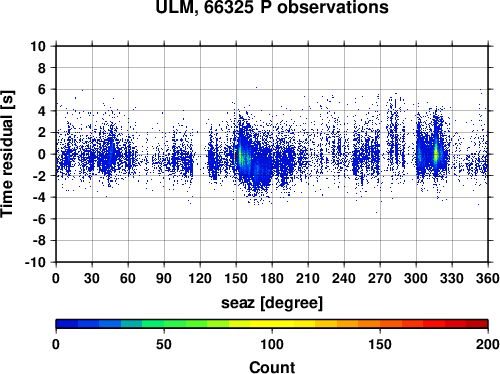Click the 'seaz [degree]' x-axis label
This screenshot has height=374, width=500.
pyautogui.click(x=272, y=303)
